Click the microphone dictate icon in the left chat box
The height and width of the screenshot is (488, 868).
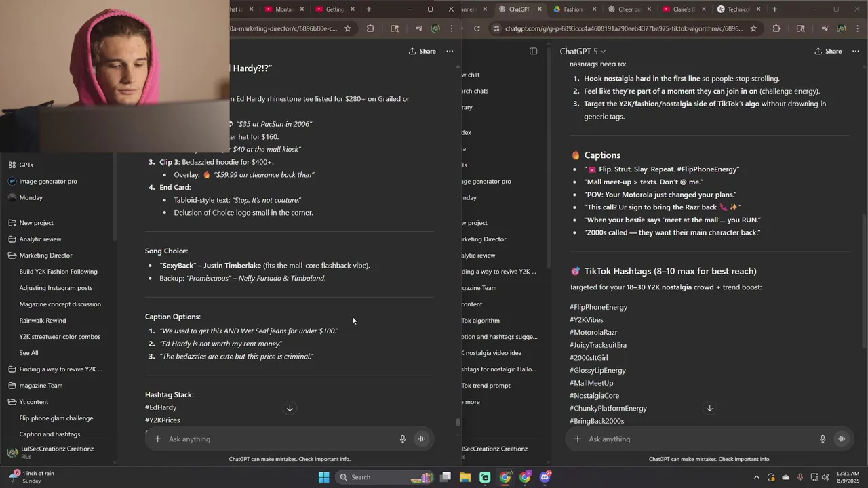[x=403, y=439]
